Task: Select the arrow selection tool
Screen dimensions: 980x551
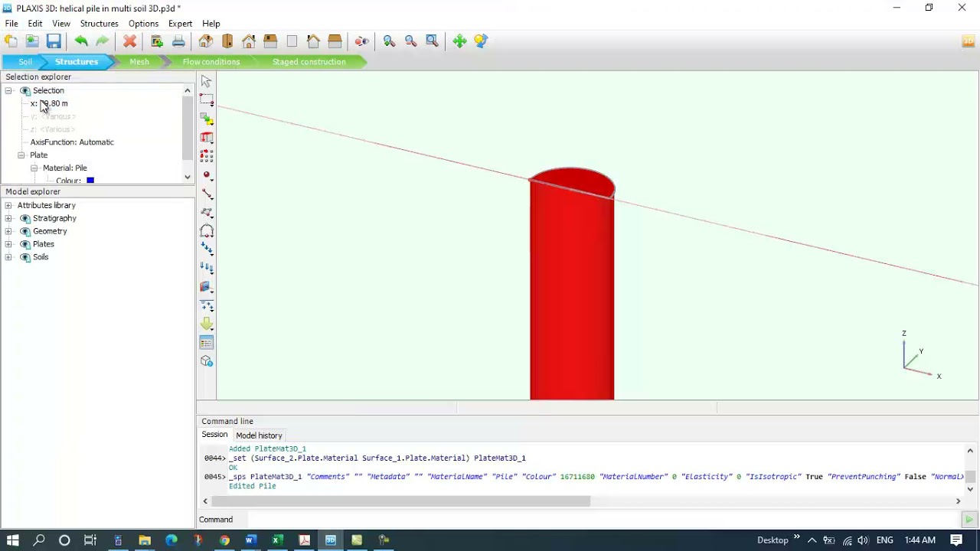Action: 206,82
